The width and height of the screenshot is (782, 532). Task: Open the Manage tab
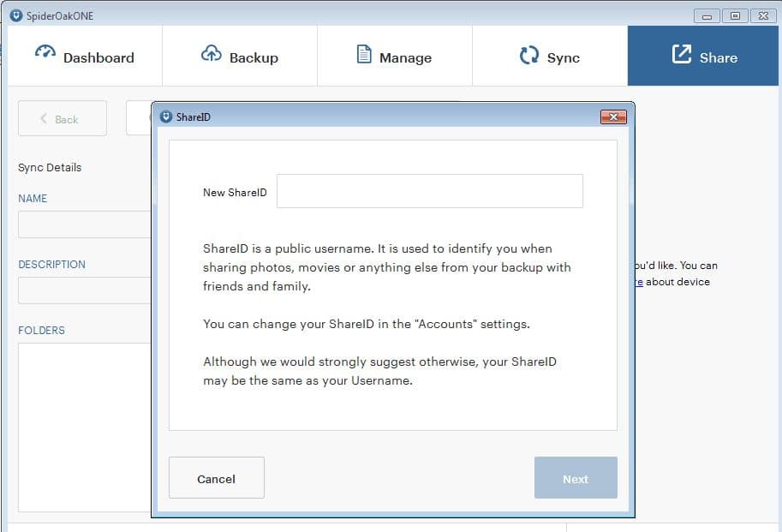pyautogui.click(x=395, y=56)
